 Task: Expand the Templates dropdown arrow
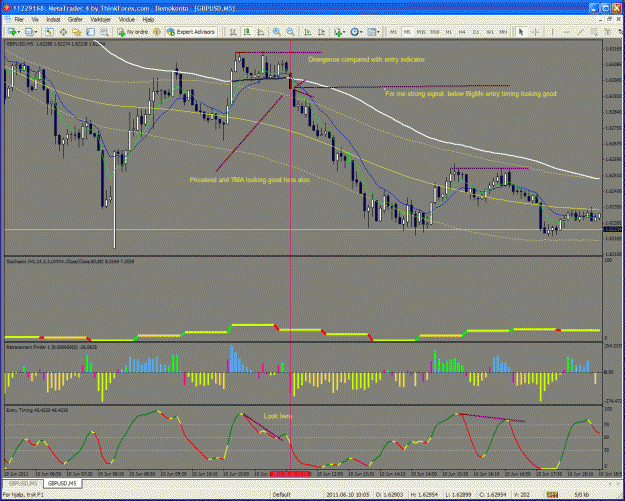pyautogui.click(x=378, y=32)
